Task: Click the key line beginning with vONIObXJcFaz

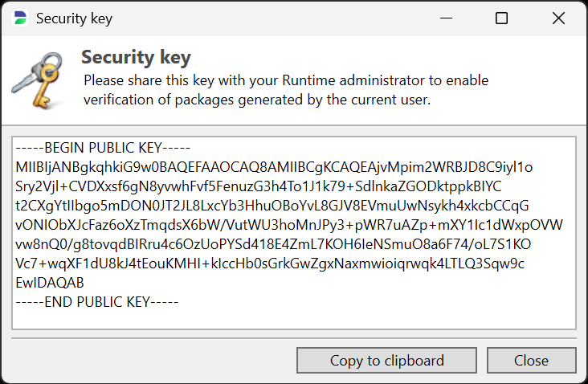Action: pyautogui.click(x=289, y=225)
